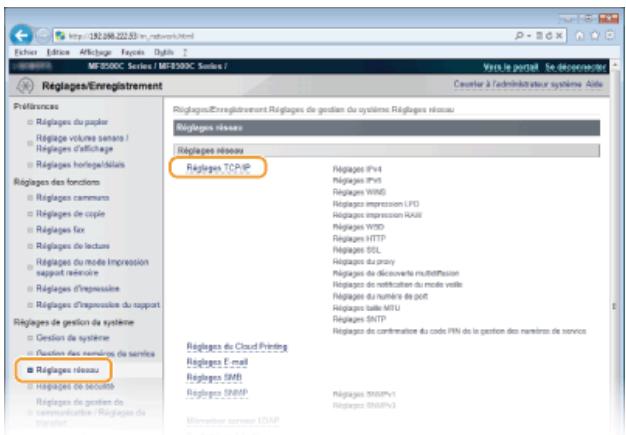This screenshot has height=435, width=626.
Task: Click the Réglages taille MTU text
Action: click(x=366, y=308)
